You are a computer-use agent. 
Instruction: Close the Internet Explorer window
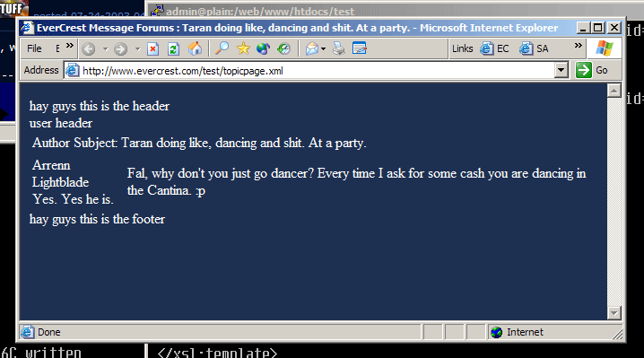pyautogui.click(x=614, y=28)
